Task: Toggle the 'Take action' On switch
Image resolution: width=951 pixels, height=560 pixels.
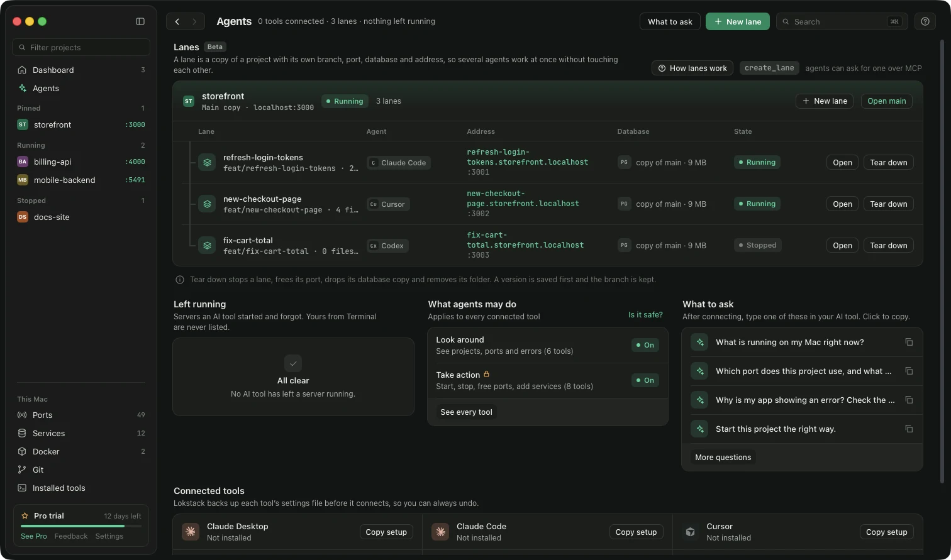Action: pyautogui.click(x=645, y=380)
